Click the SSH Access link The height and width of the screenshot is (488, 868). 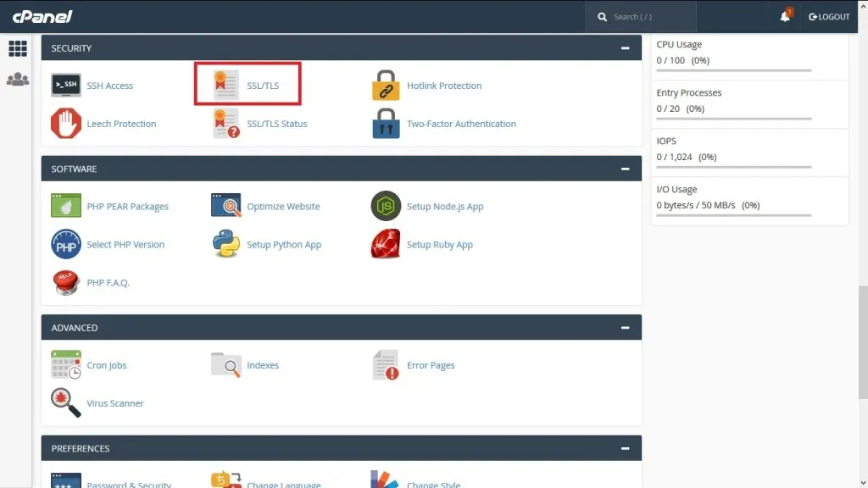[109, 86]
